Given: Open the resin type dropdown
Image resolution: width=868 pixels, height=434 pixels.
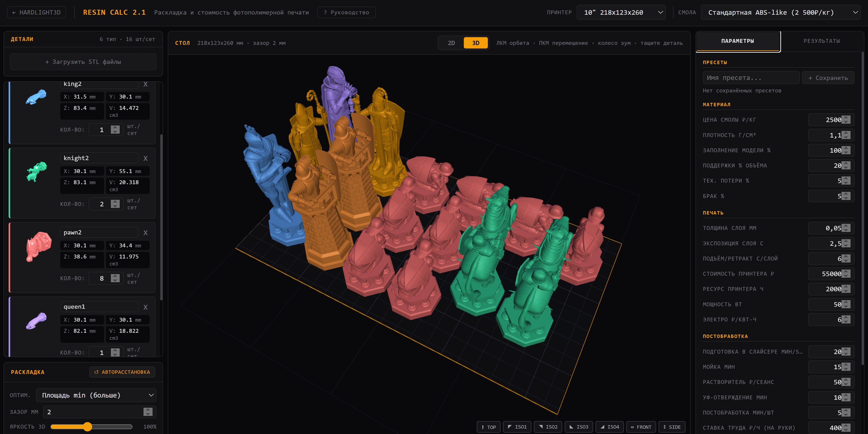Looking at the screenshot, I should tap(780, 12).
